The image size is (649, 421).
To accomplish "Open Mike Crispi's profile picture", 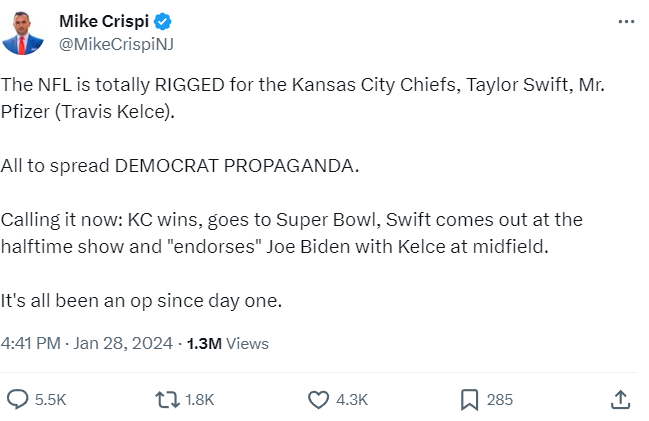I will coord(24,33).
